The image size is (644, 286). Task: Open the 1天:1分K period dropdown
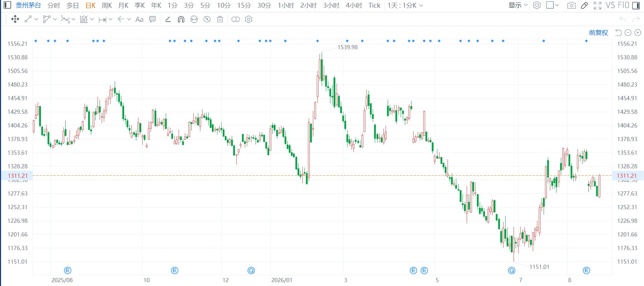click(x=405, y=6)
